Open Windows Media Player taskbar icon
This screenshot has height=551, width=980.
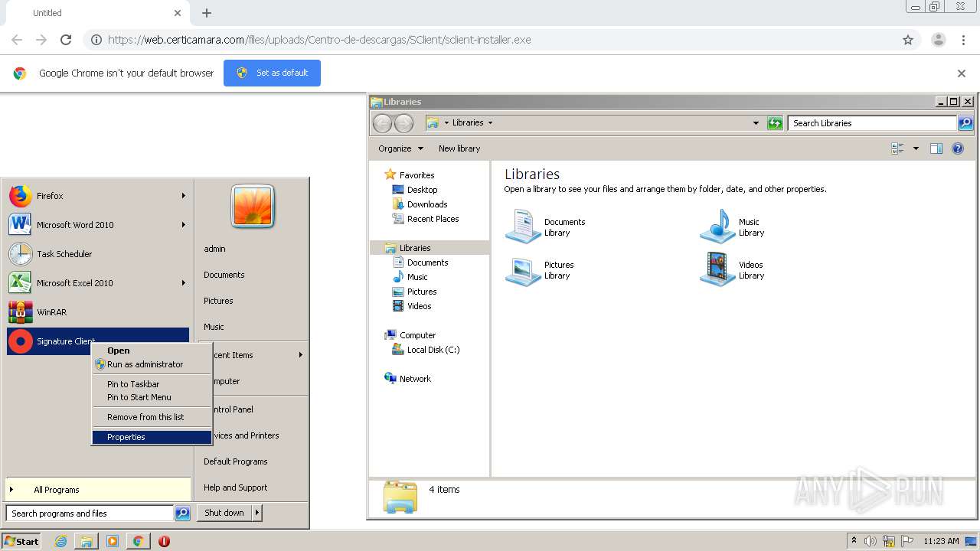point(113,541)
